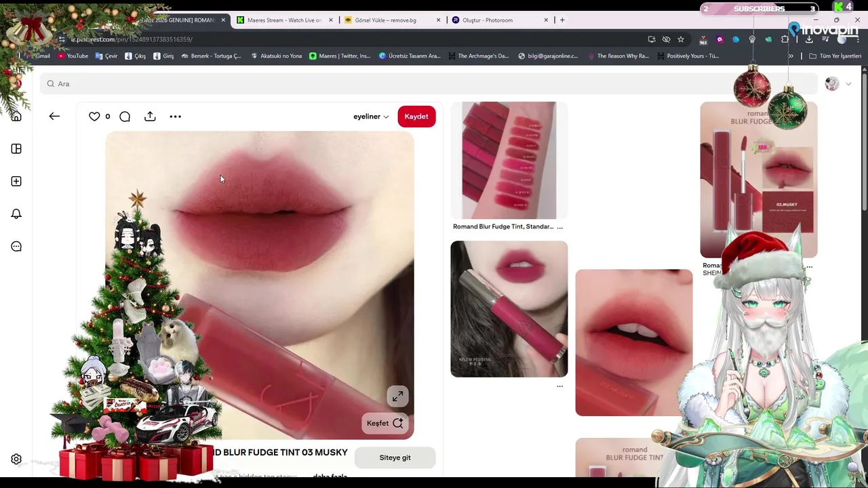Open messages chat icon in the sidebar
This screenshot has width=868, height=488.
click(16, 247)
